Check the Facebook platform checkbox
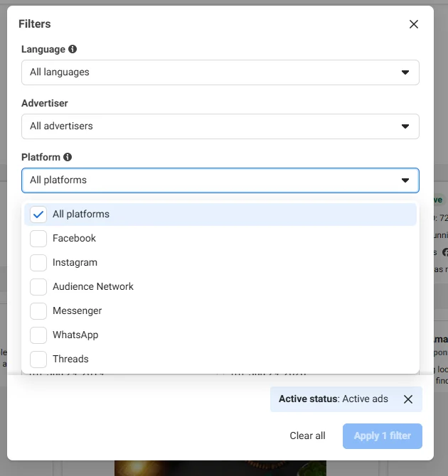 pyautogui.click(x=38, y=238)
